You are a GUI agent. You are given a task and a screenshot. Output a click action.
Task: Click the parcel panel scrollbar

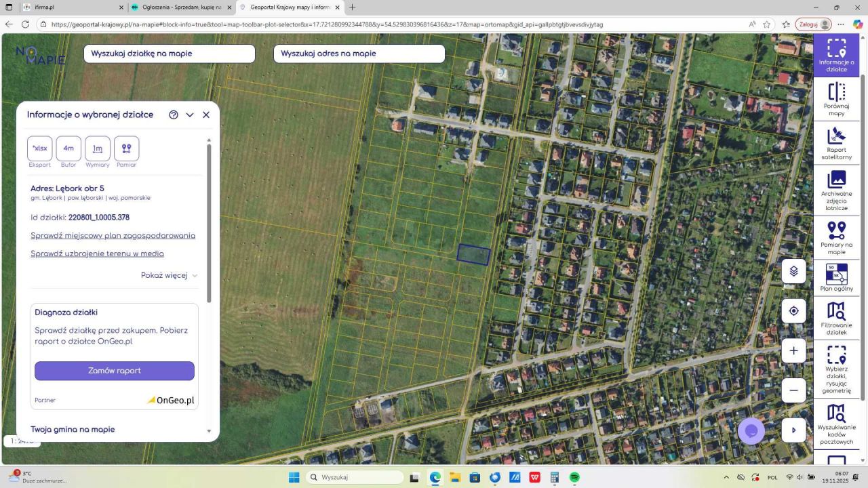click(209, 224)
